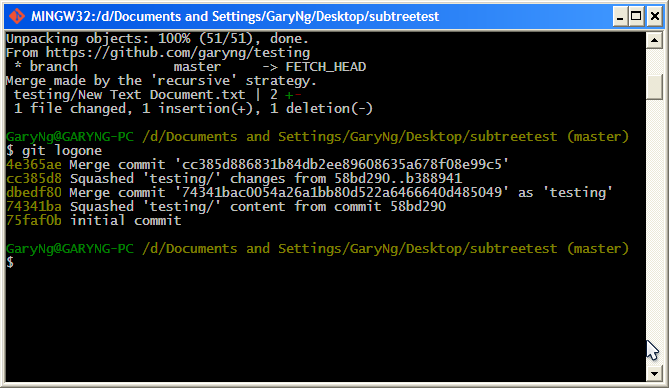Click the 75faf0b initial commit line

(x=93, y=221)
